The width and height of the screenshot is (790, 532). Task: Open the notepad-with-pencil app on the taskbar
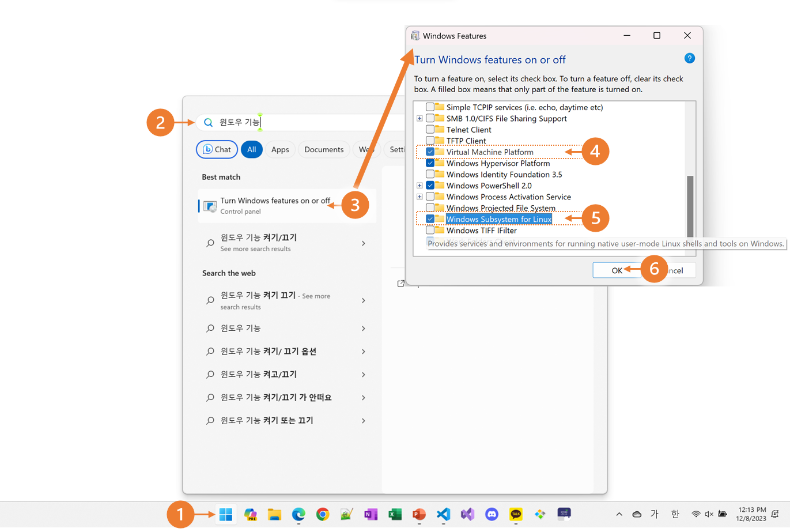point(346,514)
